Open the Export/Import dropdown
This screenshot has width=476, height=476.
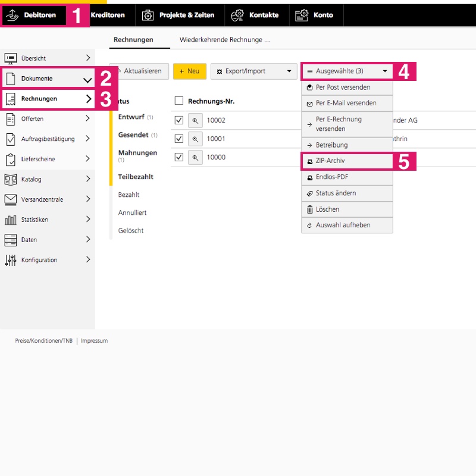pos(253,71)
